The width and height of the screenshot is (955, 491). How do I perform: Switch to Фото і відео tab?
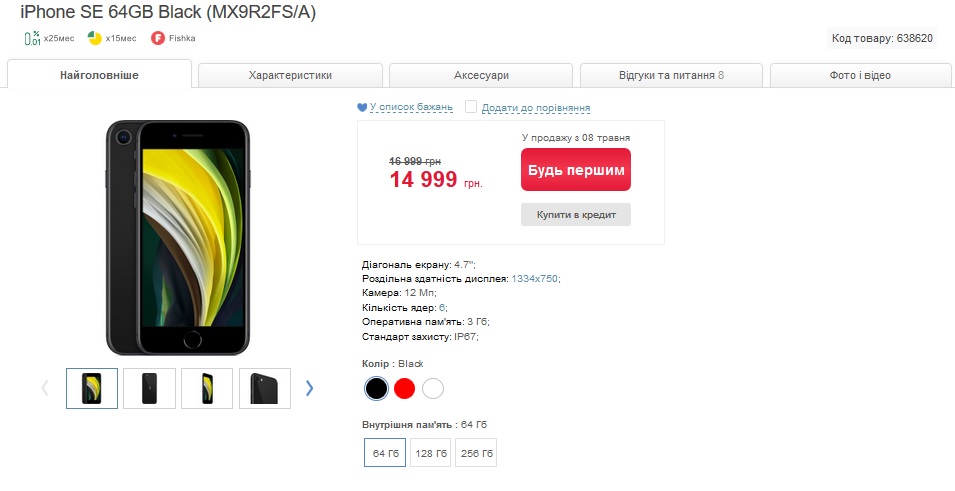[860, 76]
